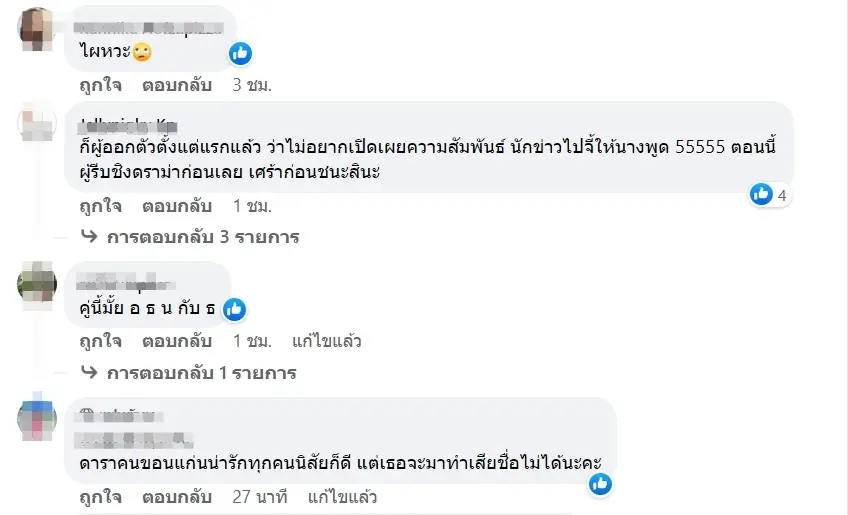The height and width of the screenshot is (515, 848).
Task: View edit history (แก้ไขแล้ว) of the last comment
Action: [x=342, y=496]
